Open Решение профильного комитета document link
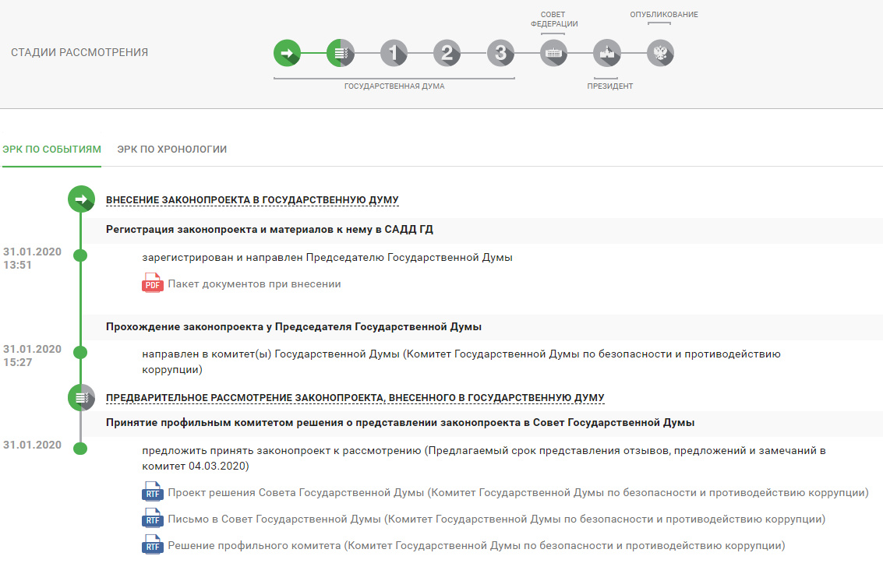 (476, 546)
